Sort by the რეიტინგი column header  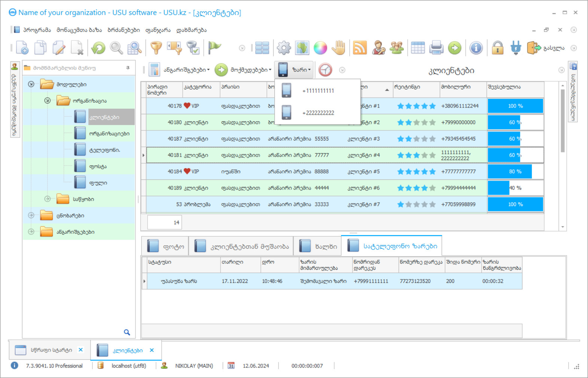point(416,90)
